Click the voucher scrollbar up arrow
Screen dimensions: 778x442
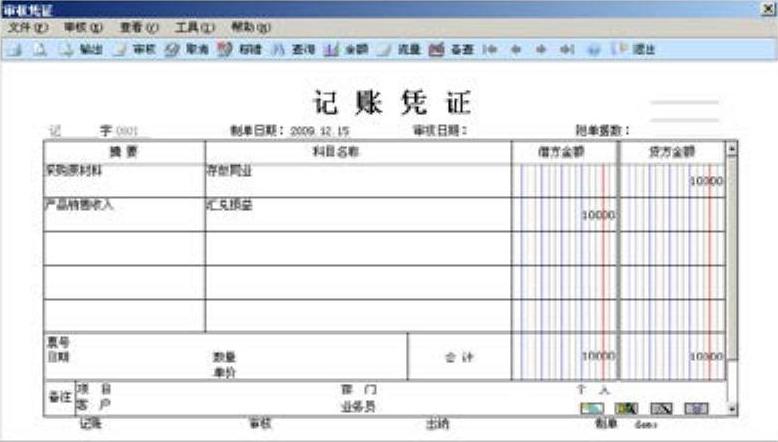point(731,148)
